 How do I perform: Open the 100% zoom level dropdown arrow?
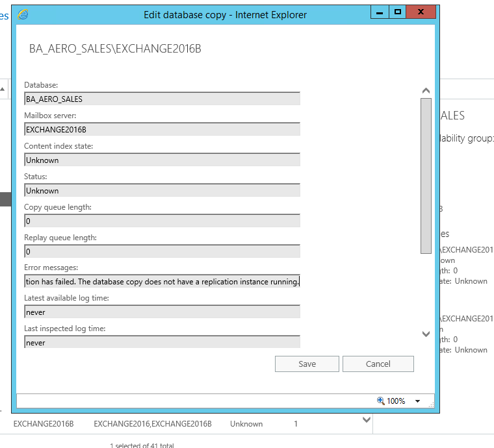coord(417,401)
